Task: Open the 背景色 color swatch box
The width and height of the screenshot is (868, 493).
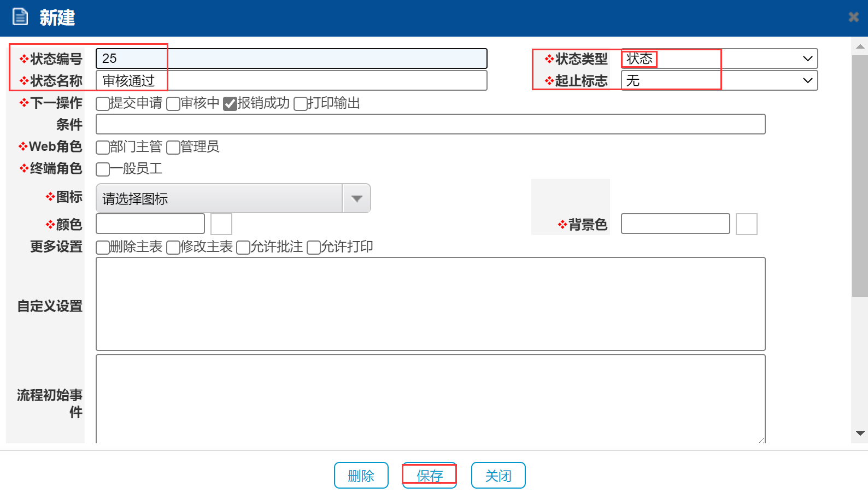Action: (746, 224)
